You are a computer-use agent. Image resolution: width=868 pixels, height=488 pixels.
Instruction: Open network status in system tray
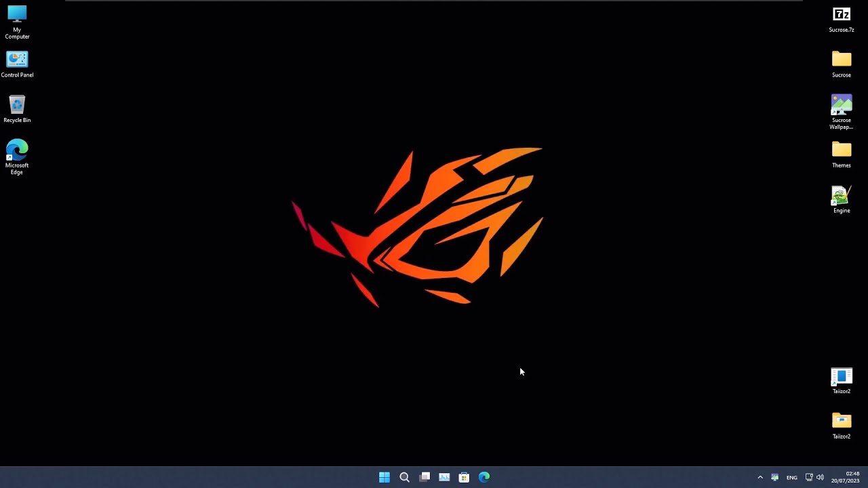pos(809,477)
